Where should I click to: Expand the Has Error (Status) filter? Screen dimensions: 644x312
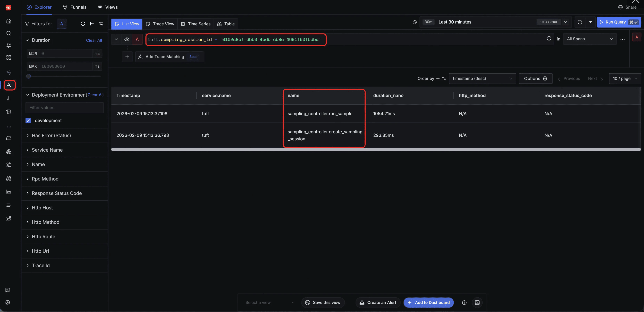tap(51, 135)
